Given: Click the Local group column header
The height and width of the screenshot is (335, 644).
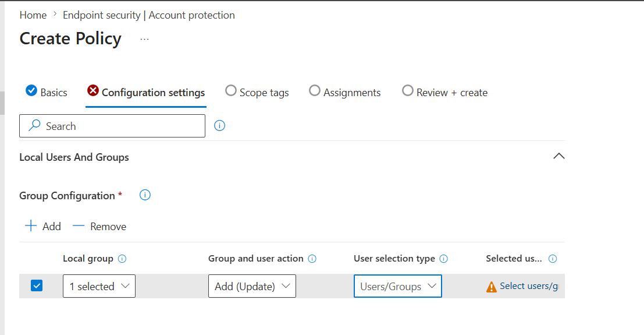Looking at the screenshot, I should [x=88, y=259].
